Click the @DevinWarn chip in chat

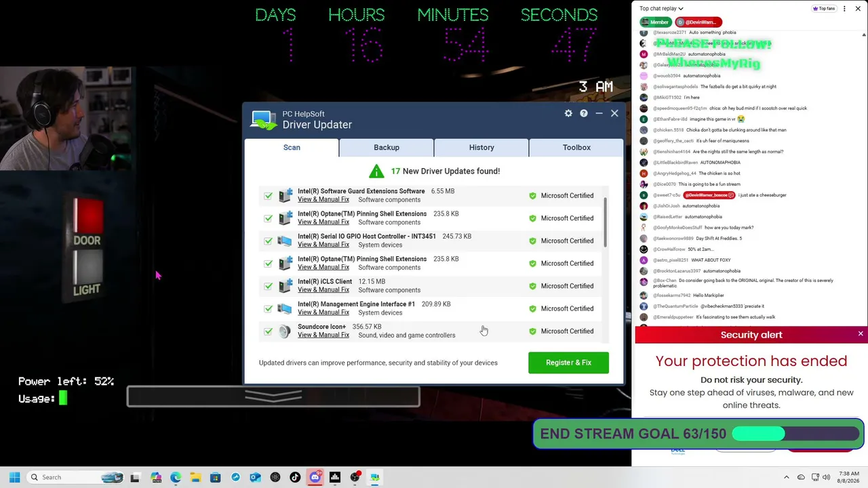[x=698, y=22]
